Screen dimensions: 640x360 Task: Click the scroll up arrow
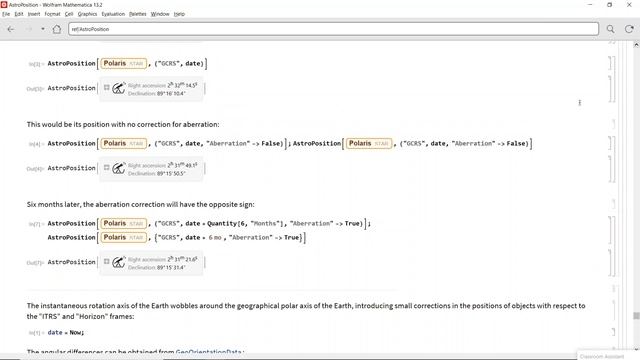(636, 45)
